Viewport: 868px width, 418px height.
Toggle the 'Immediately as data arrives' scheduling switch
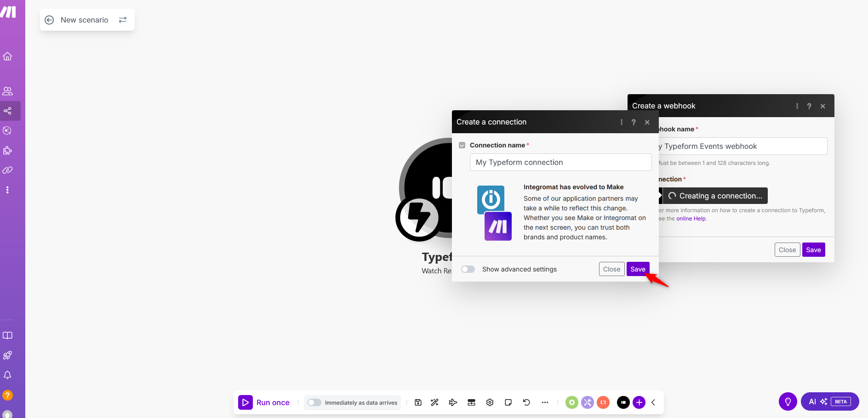(x=314, y=402)
